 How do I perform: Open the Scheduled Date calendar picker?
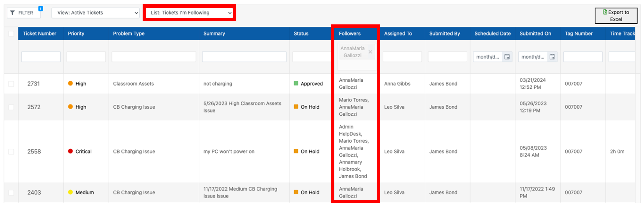pos(507,57)
